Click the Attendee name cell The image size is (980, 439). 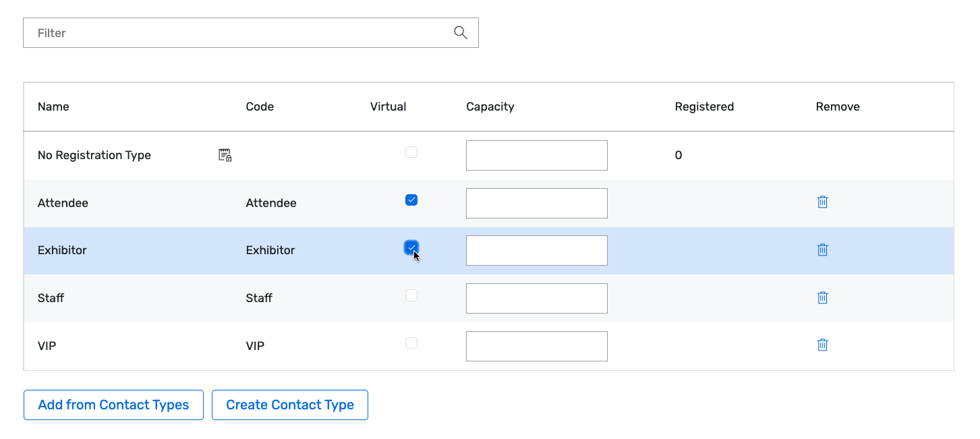point(63,203)
